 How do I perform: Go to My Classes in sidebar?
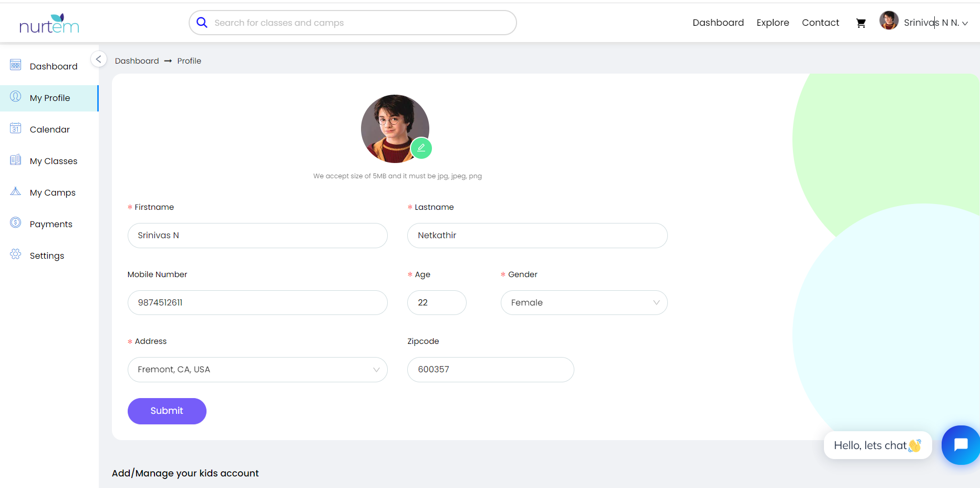[53, 161]
